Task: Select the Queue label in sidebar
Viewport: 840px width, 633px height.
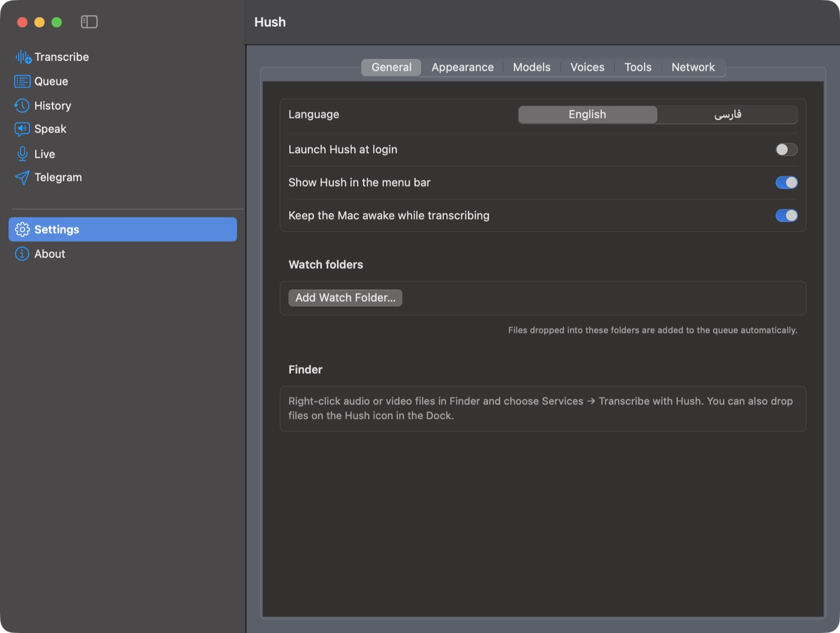Action: point(51,81)
